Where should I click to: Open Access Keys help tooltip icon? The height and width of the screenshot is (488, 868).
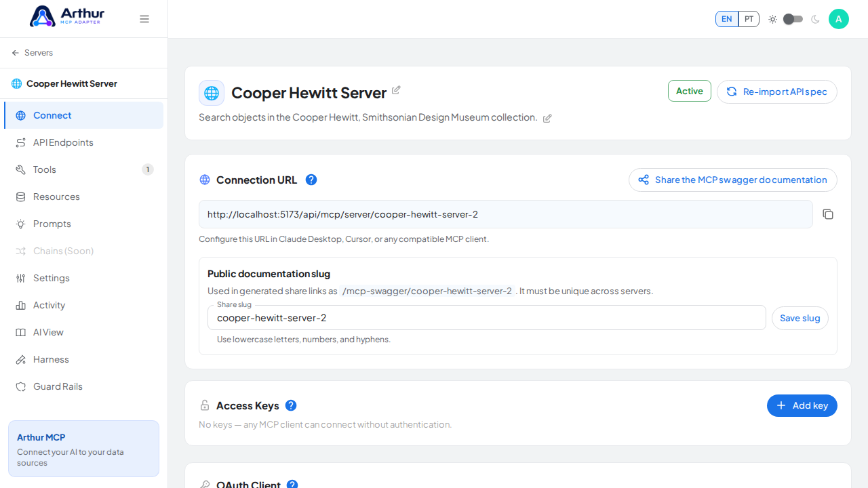(291, 405)
